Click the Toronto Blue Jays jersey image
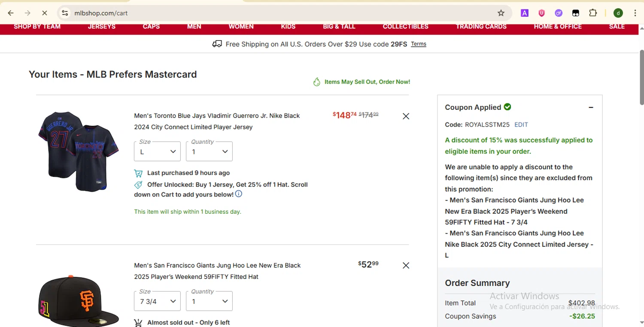Viewport: 644px width, 327px height. coord(78,151)
